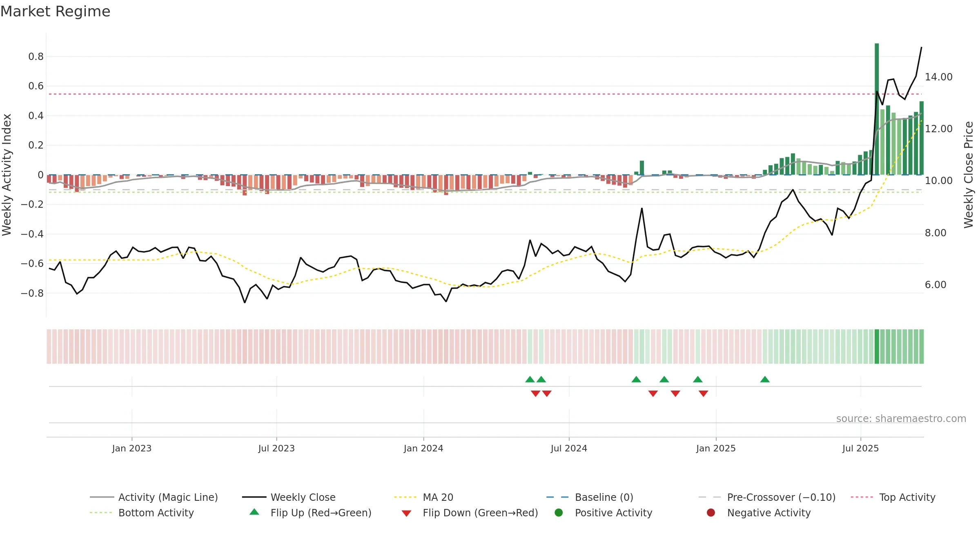Click the blue dashed Baseline legend line
The height and width of the screenshot is (551, 980).
tap(557, 497)
